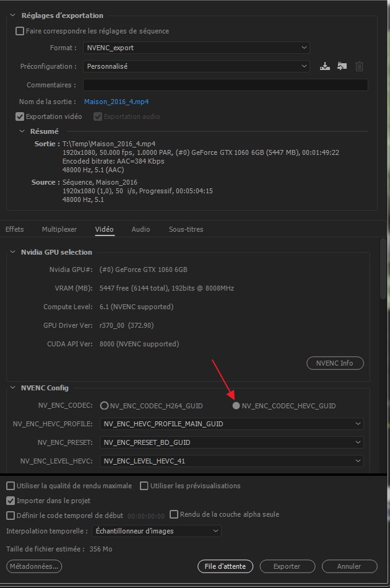Check Rendu de la couche alpha seule
Screen dimensions: 390x588
pos(174,514)
